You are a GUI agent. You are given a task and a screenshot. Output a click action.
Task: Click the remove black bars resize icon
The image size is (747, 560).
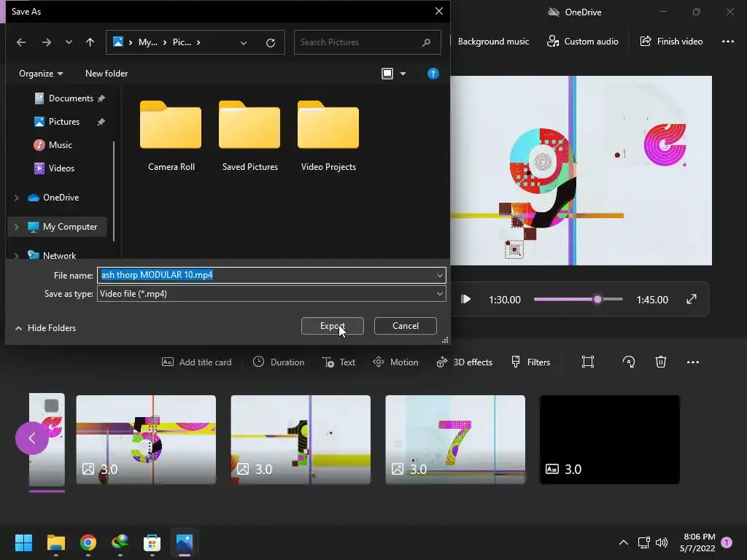[x=588, y=362]
